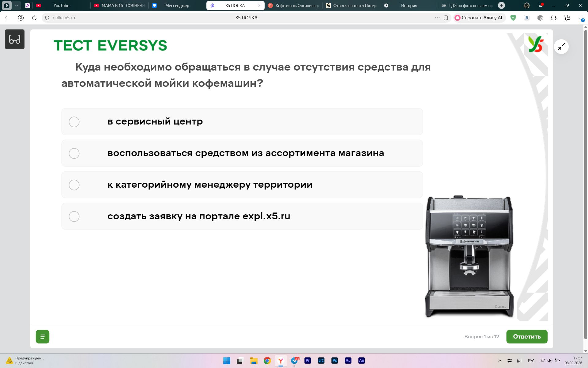Reload the page with refresh icon
The width and height of the screenshot is (588, 368).
click(34, 18)
